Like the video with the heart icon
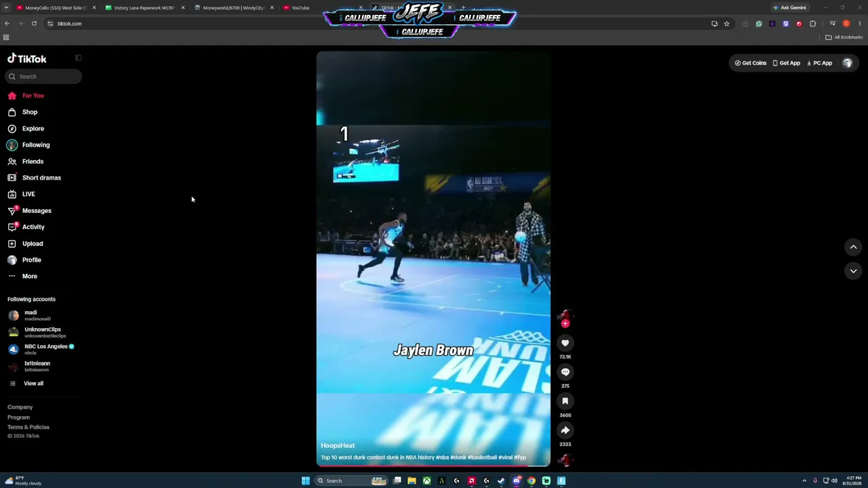 click(565, 343)
